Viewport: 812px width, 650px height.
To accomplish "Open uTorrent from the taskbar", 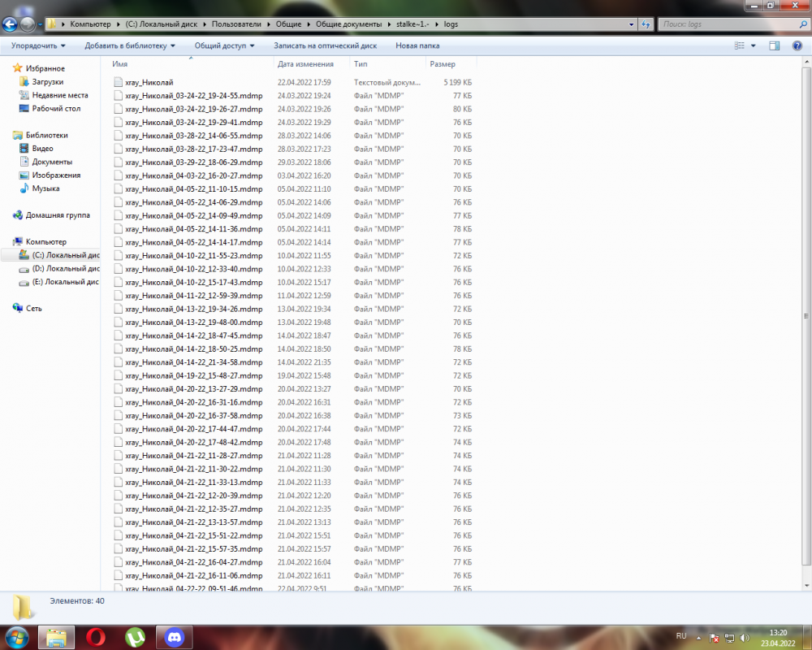I will pyautogui.click(x=135, y=638).
